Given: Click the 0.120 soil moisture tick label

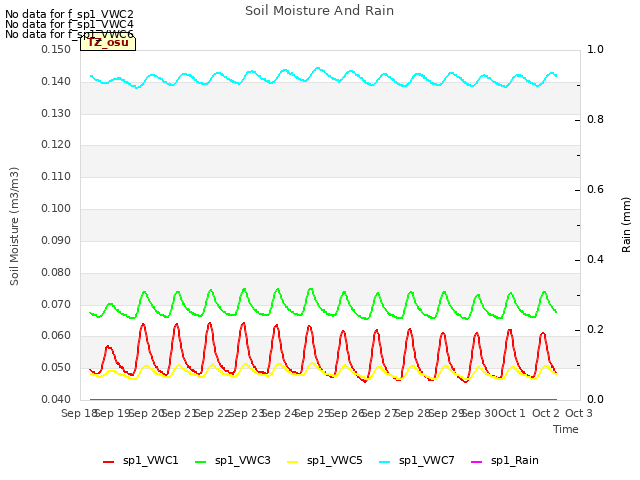Looking at the screenshot, I should (x=56, y=144).
